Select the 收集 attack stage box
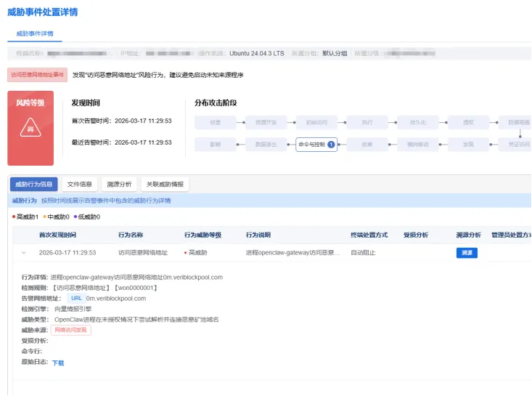Viewport: 532px width, 396px height. coord(367,145)
